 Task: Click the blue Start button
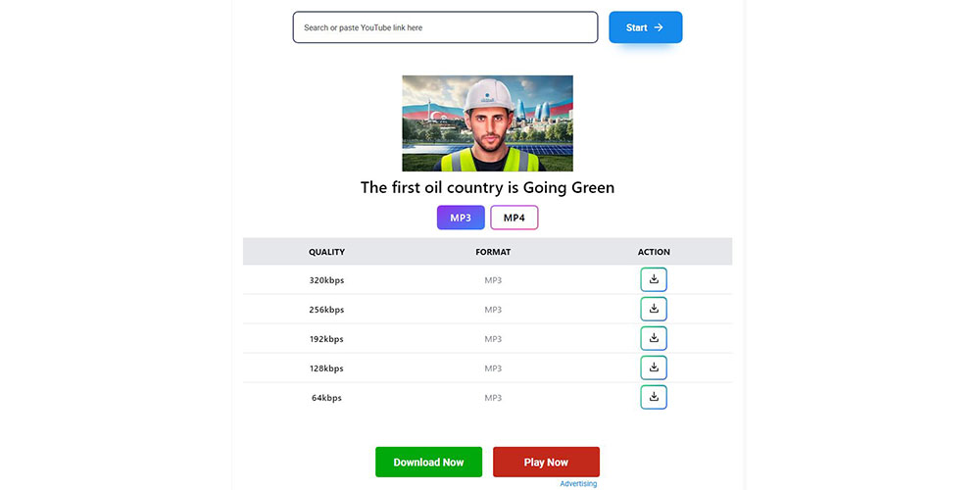(646, 27)
